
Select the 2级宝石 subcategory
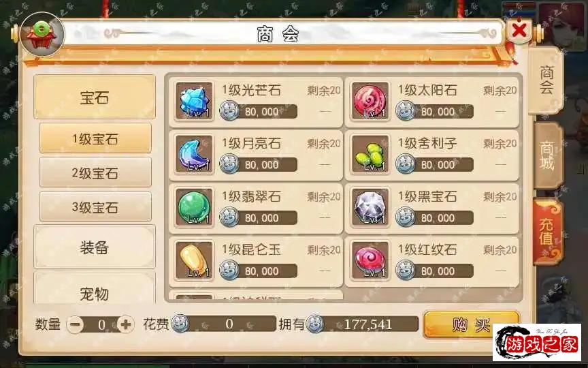click(95, 172)
